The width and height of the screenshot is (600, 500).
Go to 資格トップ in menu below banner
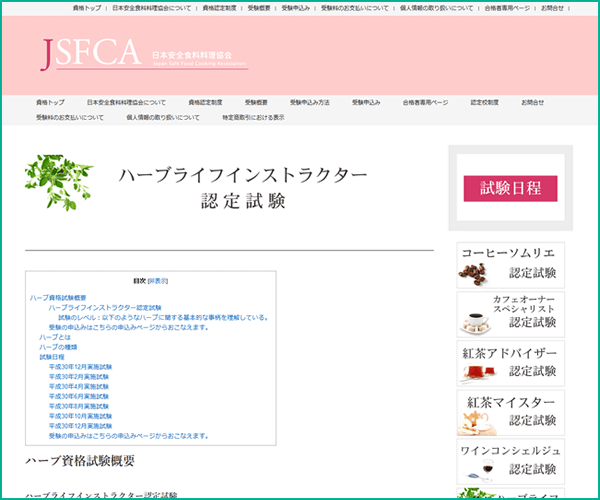[x=50, y=103]
